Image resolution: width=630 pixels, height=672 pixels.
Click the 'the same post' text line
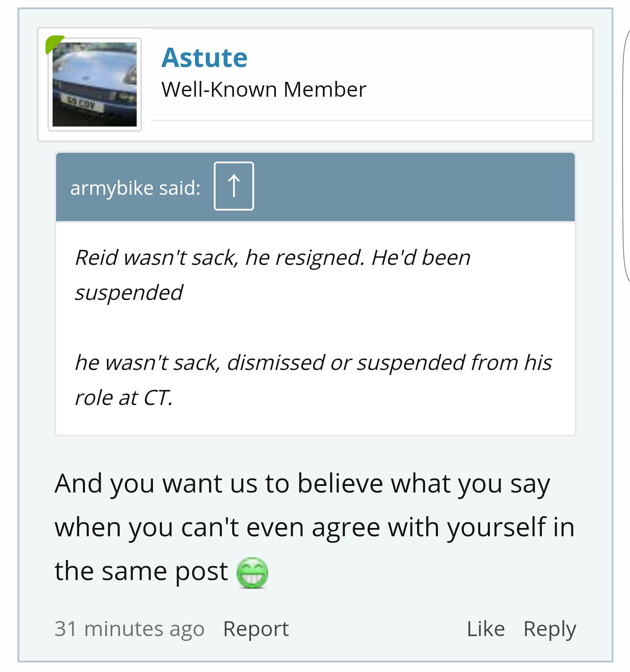[141, 571]
